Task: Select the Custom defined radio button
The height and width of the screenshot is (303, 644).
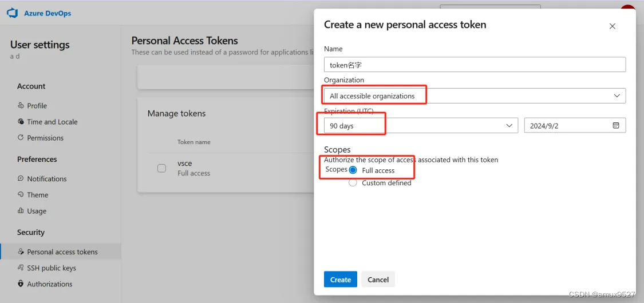Action: point(353,183)
